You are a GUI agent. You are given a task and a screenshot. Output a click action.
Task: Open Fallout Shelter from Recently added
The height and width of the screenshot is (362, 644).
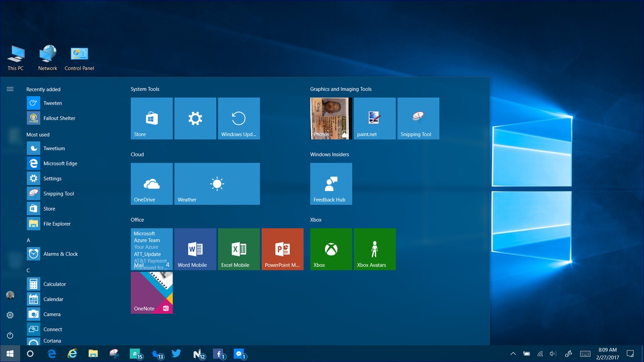70,118
